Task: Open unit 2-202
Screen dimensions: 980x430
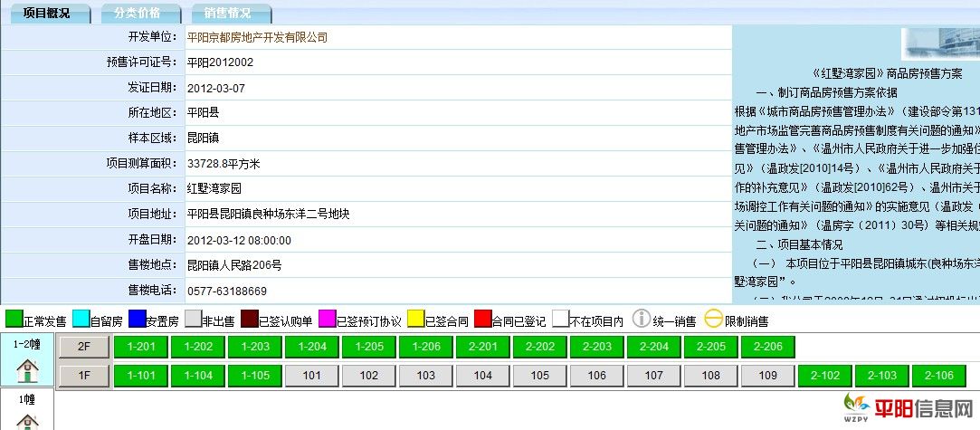Action: [x=540, y=347]
